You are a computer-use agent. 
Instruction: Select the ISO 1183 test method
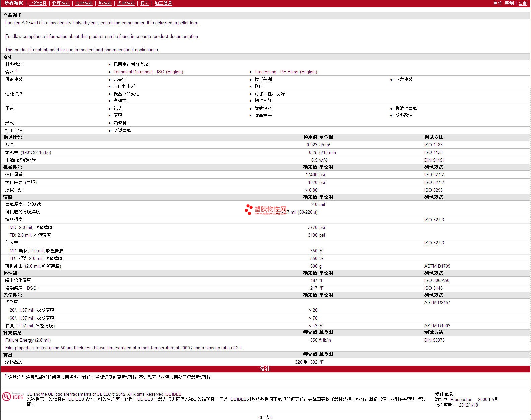coord(434,145)
